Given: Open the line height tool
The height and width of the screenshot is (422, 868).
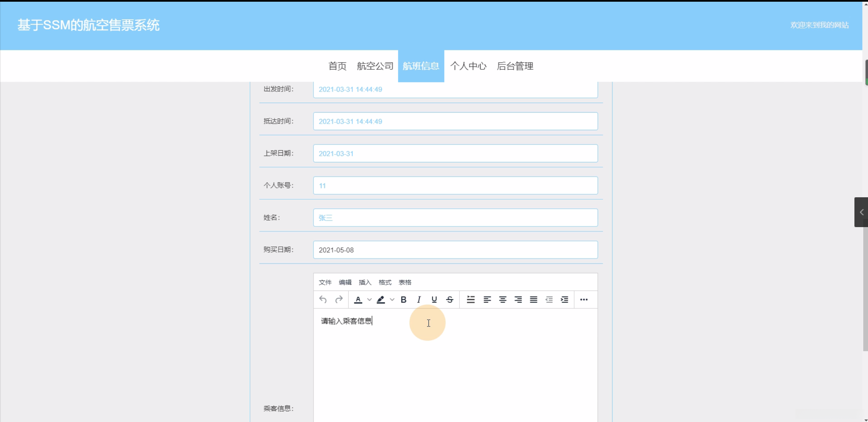Looking at the screenshot, I should [471, 300].
